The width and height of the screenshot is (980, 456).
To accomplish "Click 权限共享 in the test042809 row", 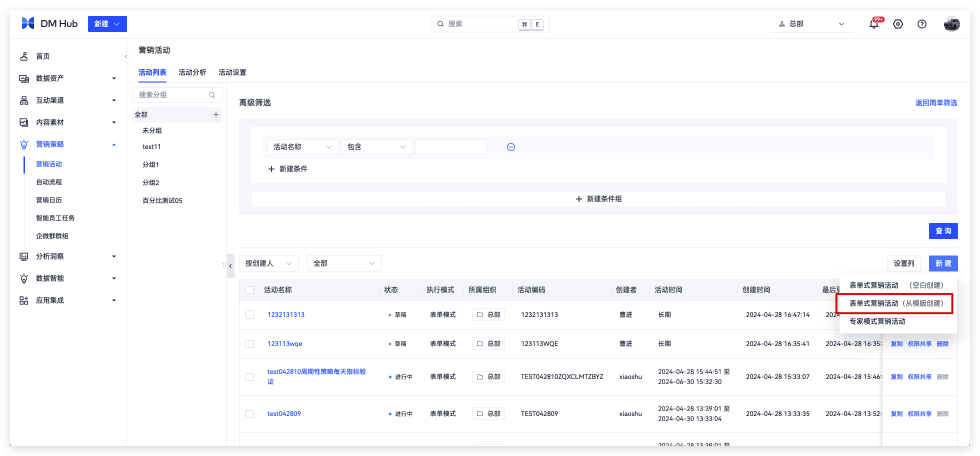I will [920, 414].
